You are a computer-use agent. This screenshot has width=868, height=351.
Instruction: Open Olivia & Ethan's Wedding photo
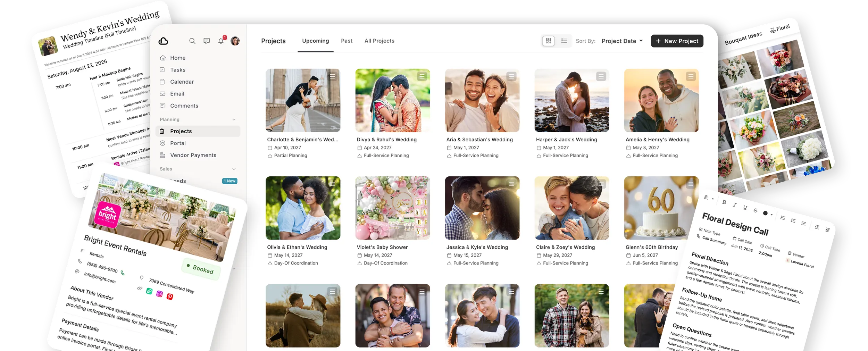tap(303, 208)
